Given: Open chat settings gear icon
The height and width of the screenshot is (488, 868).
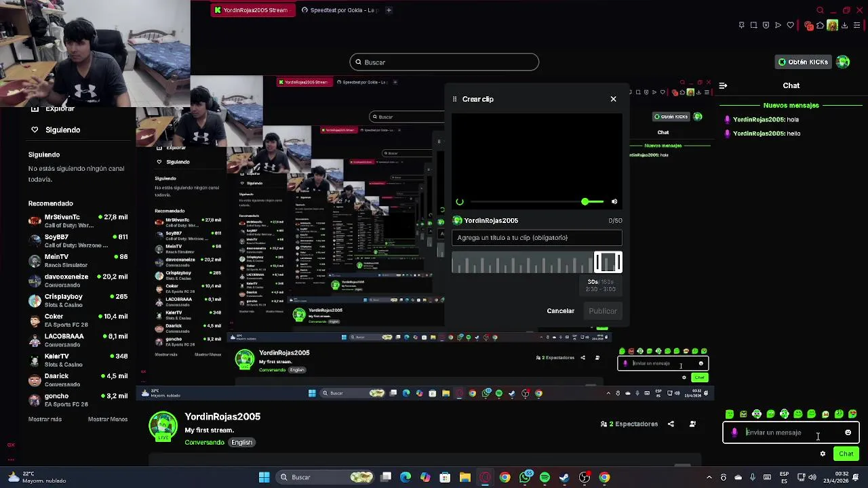Looking at the screenshot, I should point(823,454).
